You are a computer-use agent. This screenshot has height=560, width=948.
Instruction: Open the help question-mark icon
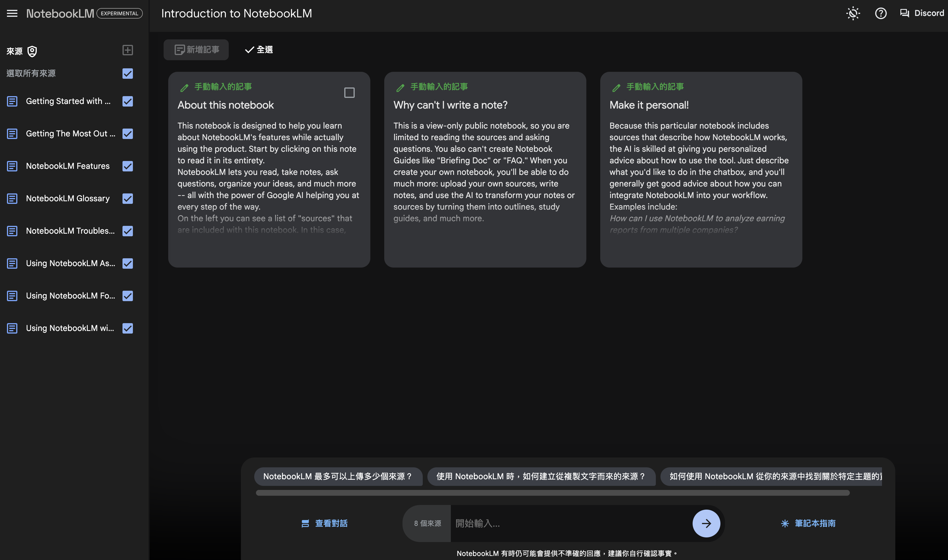pyautogui.click(x=881, y=14)
